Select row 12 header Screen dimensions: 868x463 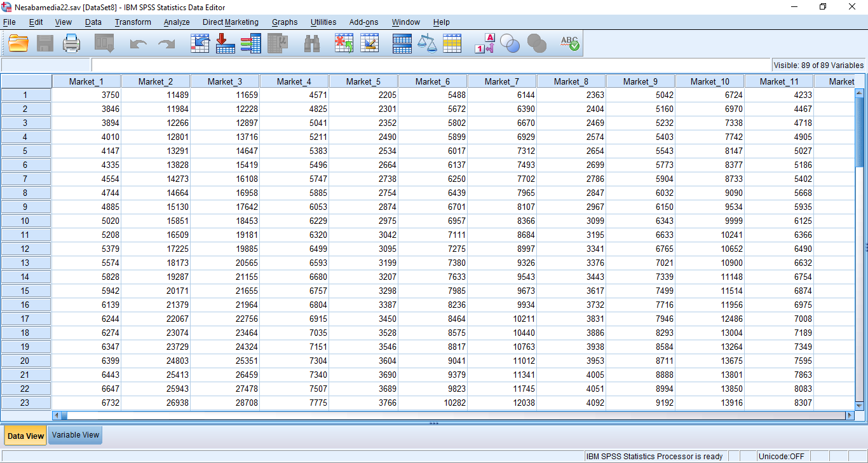pyautogui.click(x=25, y=249)
